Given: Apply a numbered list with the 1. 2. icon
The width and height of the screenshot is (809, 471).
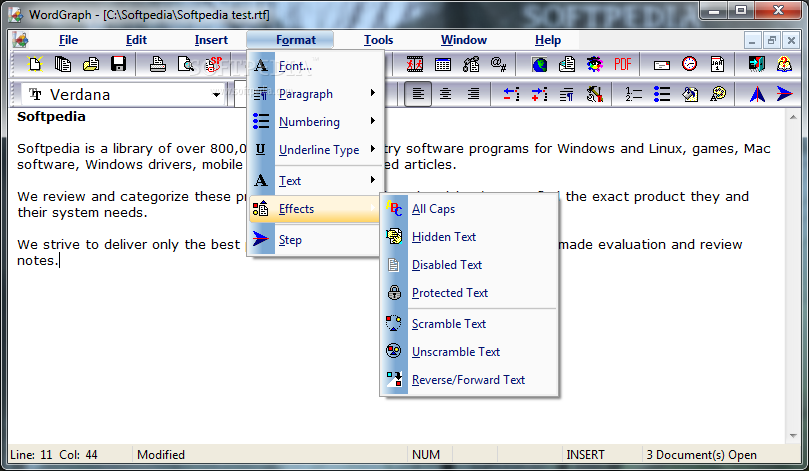Looking at the screenshot, I should coord(634,94).
